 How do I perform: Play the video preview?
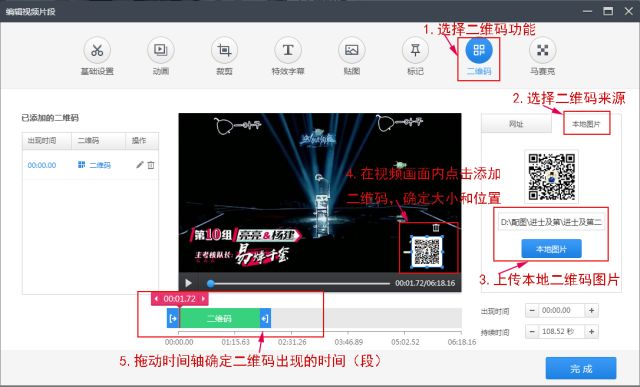click(x=188, y=283)
